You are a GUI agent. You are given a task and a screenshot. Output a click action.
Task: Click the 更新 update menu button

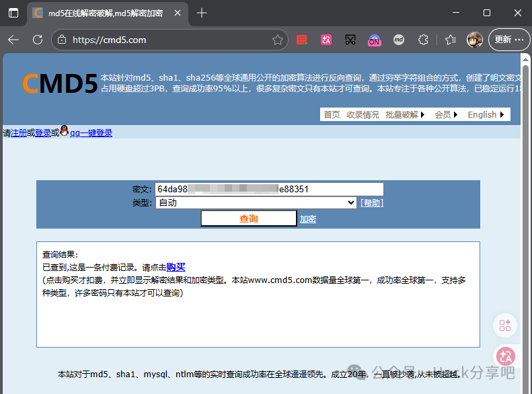[x=509, y=40]
